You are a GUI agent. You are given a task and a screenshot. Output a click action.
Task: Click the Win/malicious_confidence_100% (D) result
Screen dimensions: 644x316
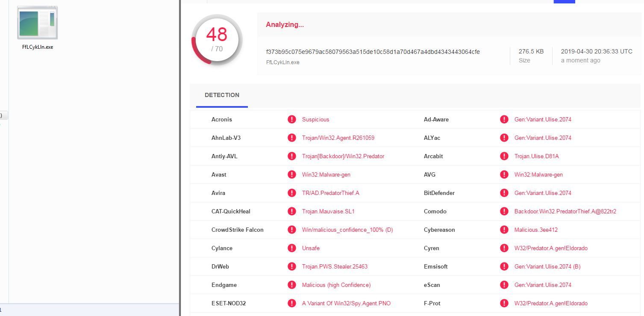[347, 230]
